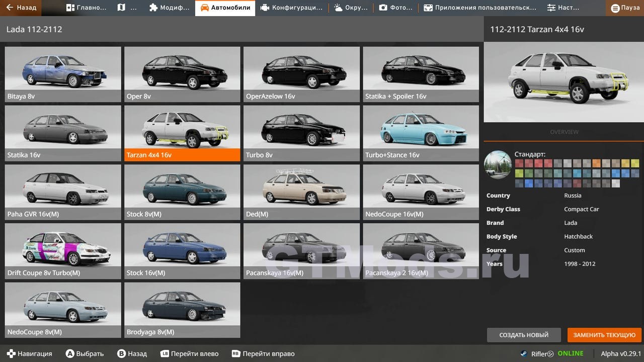Open the Конфигураци... engine tab

point(292,8)
